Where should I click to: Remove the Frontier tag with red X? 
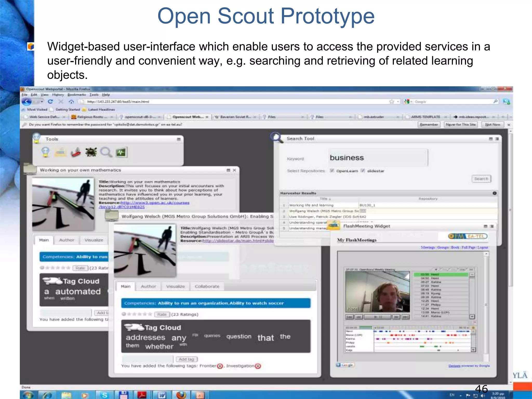point(220,366)
